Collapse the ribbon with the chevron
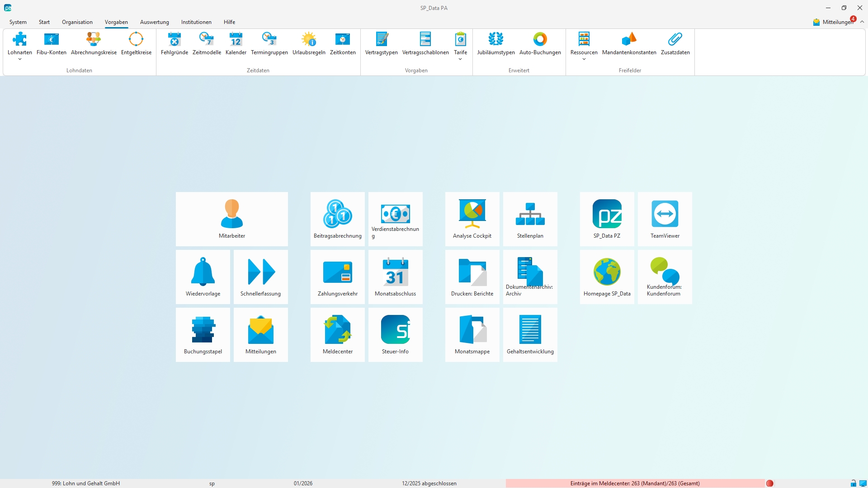 862,22
